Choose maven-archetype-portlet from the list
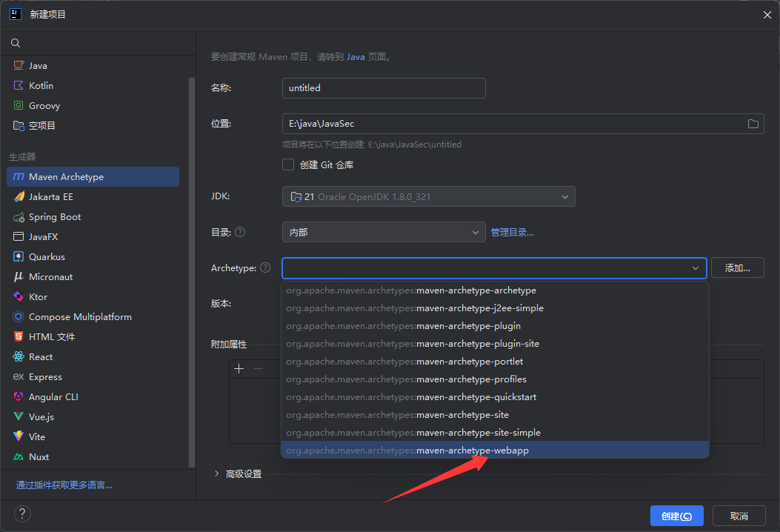 pos(495,362)
